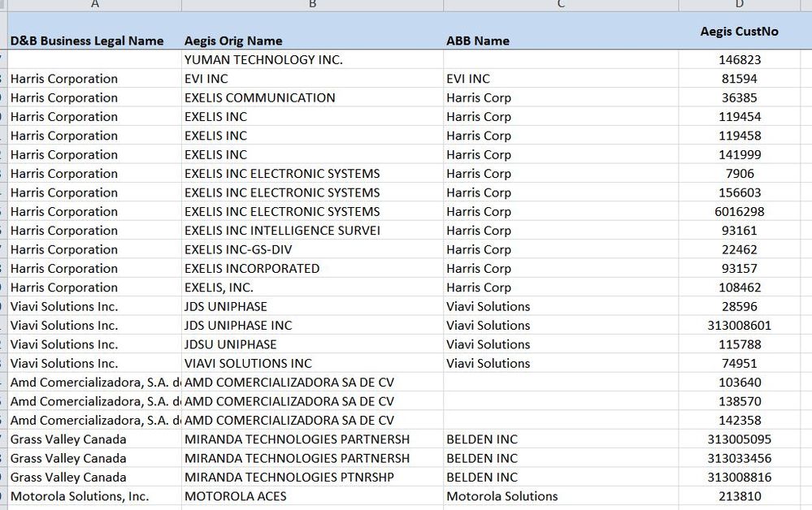Select cell with customer number 7906

(x=739, y=173)
